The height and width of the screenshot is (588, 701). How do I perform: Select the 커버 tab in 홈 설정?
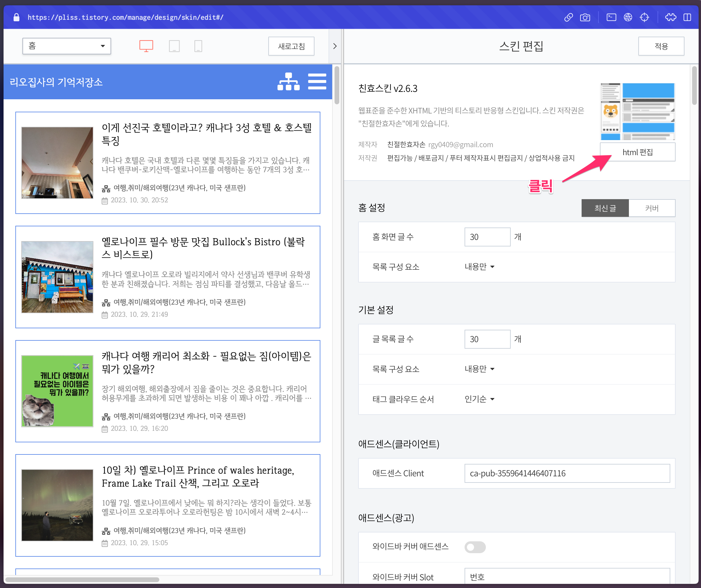pos(654,208)
